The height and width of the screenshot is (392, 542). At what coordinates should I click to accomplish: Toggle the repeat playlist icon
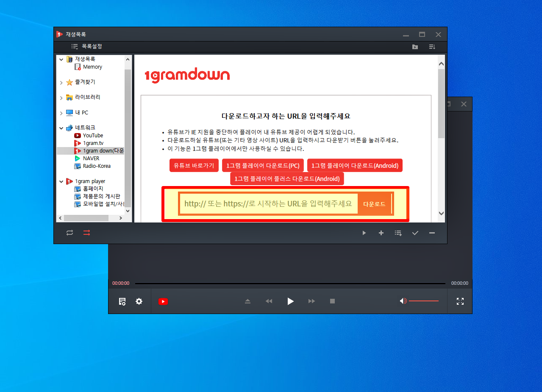[69, 233]
